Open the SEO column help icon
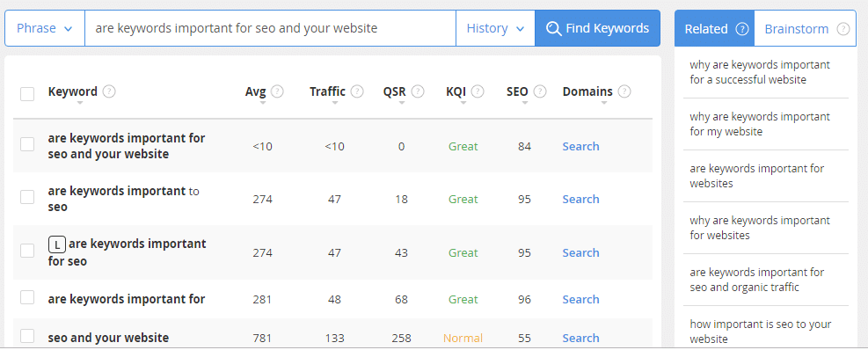 pyautogui.click(x=540, y=92)
